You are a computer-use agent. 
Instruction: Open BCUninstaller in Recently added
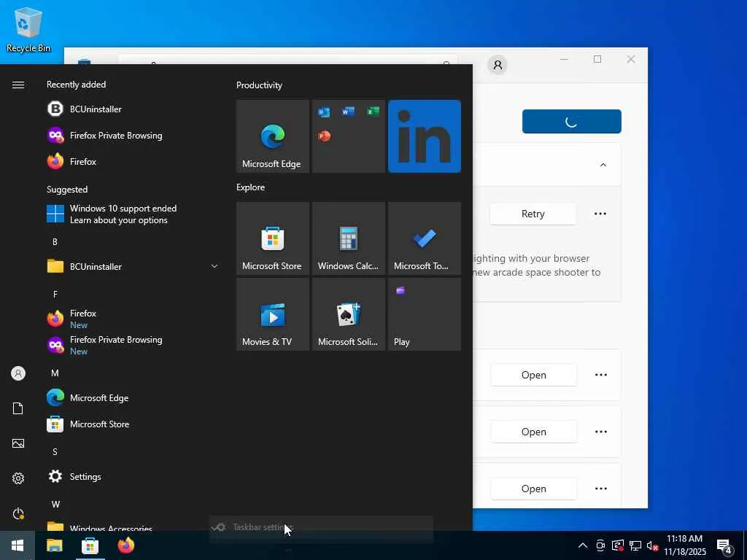pyautogui.click(x=133, y=109)
